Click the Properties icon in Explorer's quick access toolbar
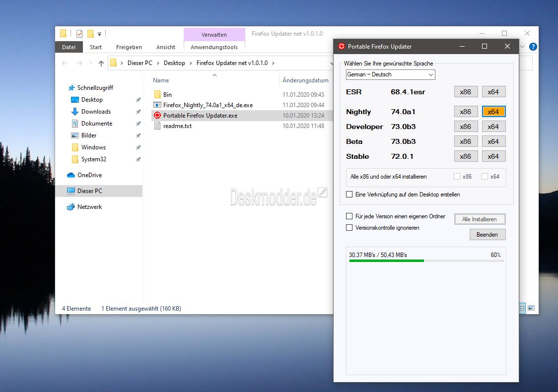The height and width of the screenshot is (392, 558). coord(79,34)
